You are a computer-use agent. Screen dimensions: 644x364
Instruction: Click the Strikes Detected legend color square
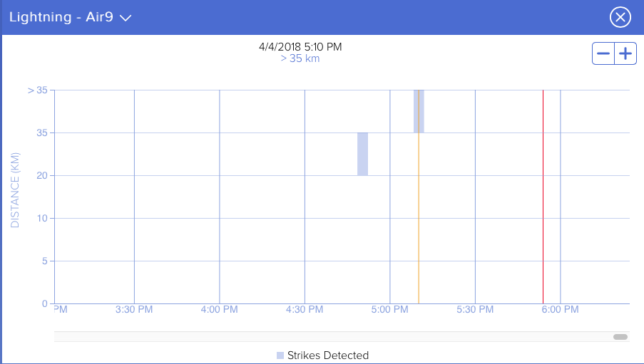coord(280,355)
